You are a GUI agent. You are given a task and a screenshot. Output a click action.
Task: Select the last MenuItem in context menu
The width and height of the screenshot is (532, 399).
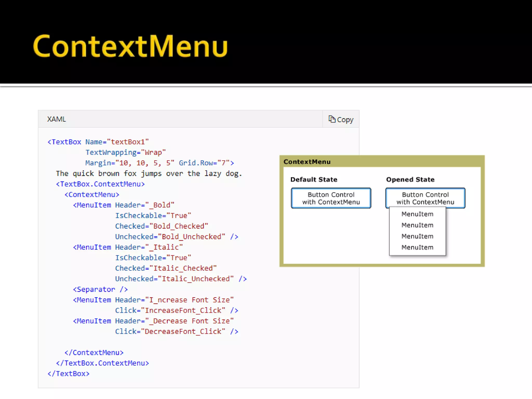point(417,247)
